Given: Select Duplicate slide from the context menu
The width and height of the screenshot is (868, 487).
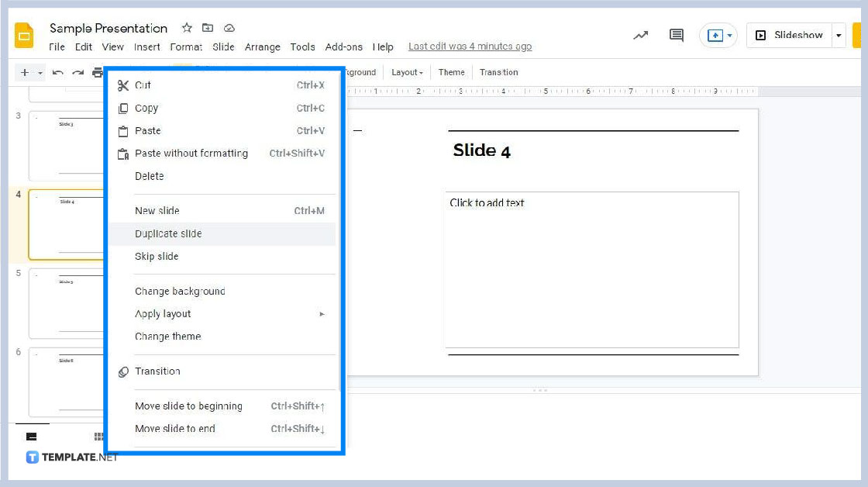Looking at the screenshot, I should [168, 233].
